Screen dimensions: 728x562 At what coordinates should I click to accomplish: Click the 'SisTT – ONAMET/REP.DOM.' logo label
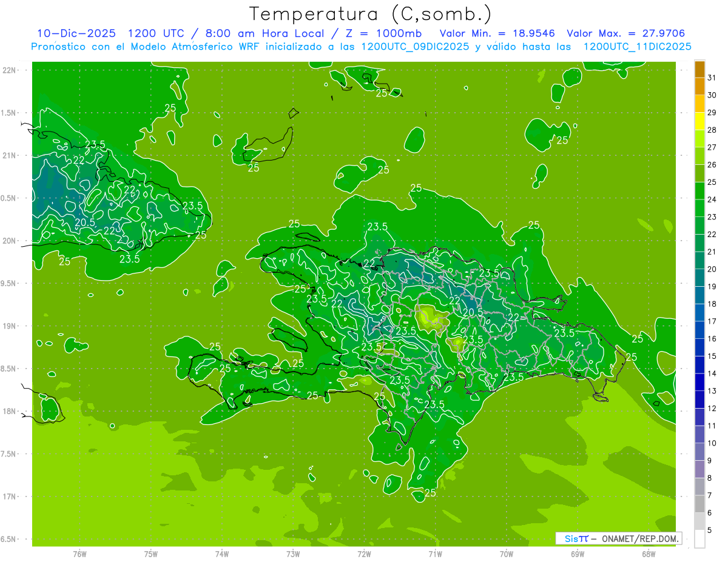(x=619, y=538)
